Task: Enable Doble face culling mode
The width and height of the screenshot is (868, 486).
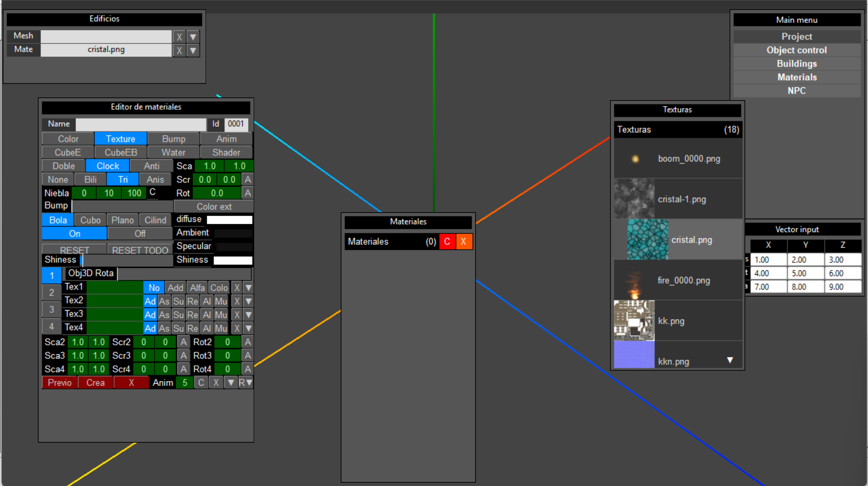Action: point(63,166)
